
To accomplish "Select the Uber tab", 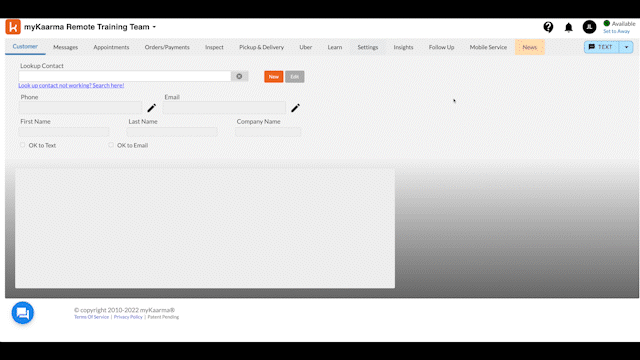I will pyautogui.click(x=305, y=47).
